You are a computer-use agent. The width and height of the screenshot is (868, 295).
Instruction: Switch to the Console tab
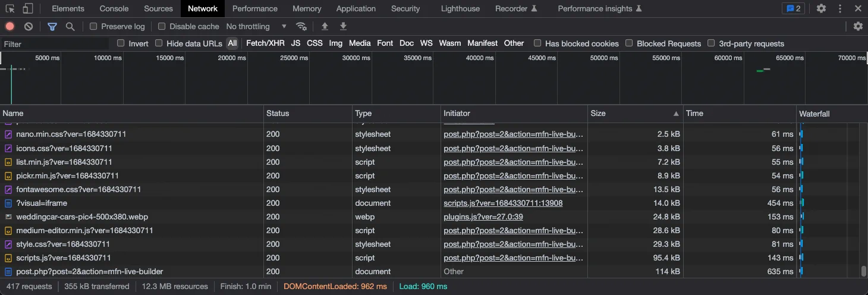click(114, 9)
